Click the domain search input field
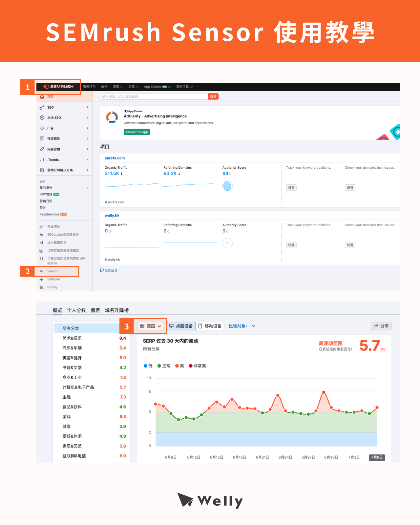This screenshot has height=525, width=420. pos(154,96)
